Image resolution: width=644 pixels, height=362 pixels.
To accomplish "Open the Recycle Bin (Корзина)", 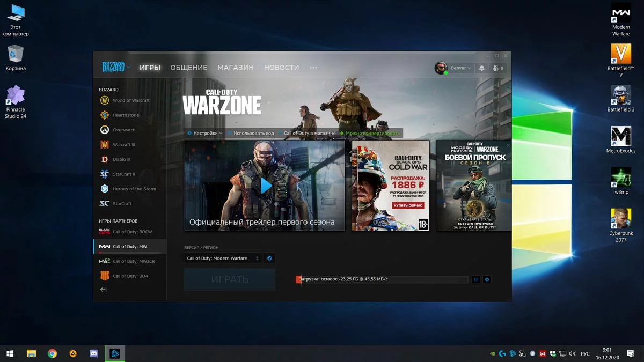I will tap(16, 58).
